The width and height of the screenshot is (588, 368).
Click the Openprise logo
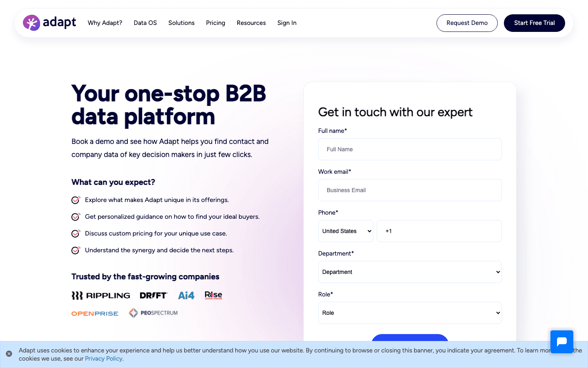[x=95, y=313]
